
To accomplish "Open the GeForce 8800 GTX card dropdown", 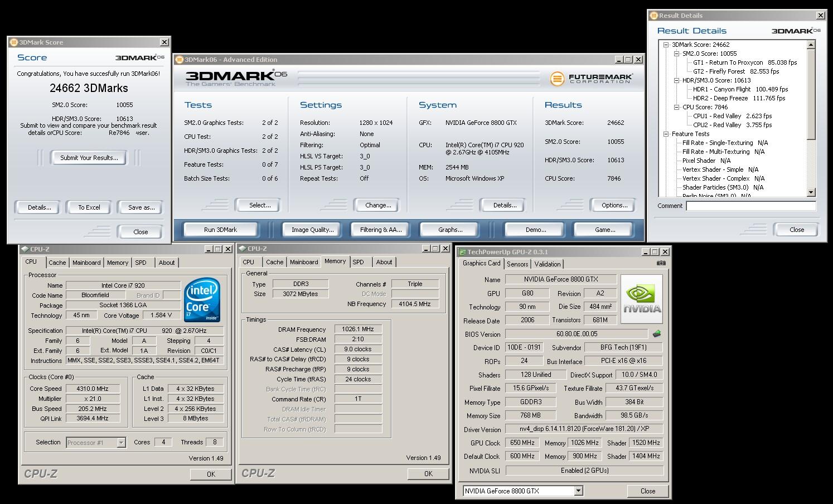I will pyautogui.click(x=578, y=491).
